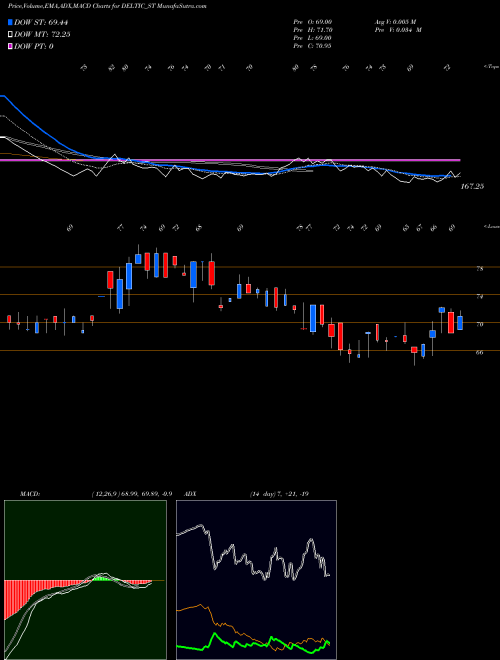The image size is (500, 660).
Task: Click the MACD '(12,26,9) 68.99, 69.89, -0.9' values
Action: click(x=131, y=494)
